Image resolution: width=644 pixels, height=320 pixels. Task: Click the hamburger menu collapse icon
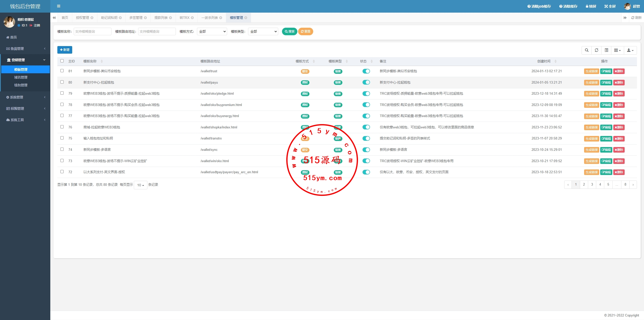tap(59, 6)
